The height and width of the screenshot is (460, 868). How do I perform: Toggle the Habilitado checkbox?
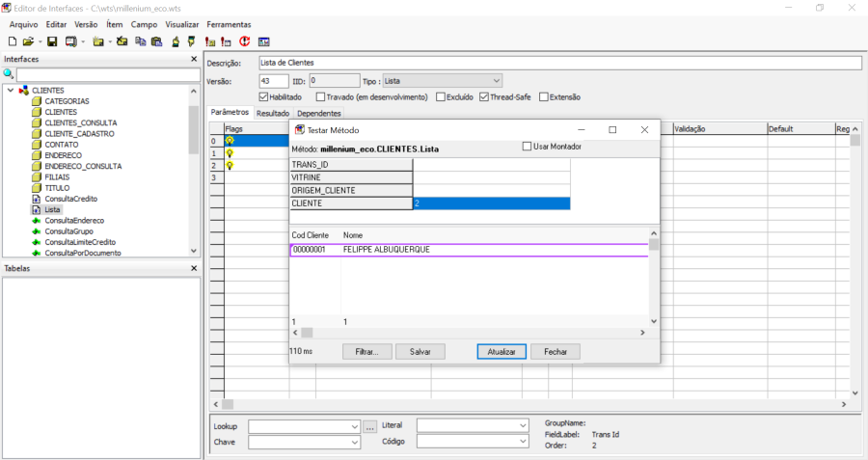coord(263,96)
